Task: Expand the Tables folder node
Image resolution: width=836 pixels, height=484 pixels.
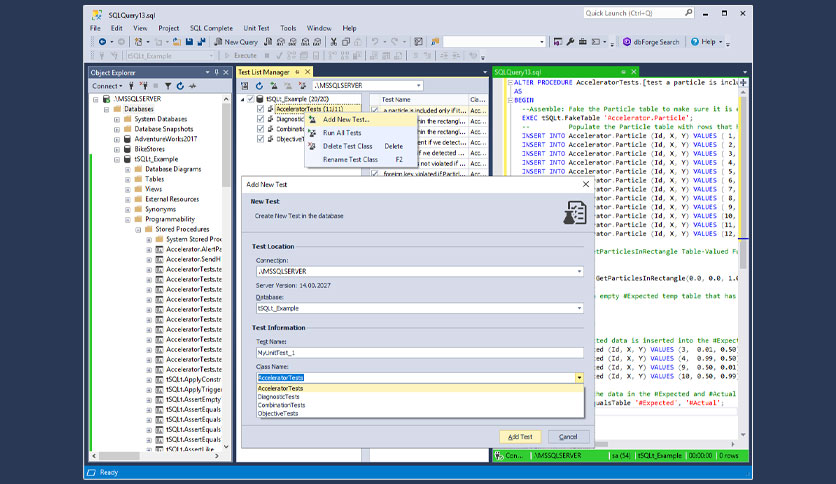Action: (x=127, y=180)
